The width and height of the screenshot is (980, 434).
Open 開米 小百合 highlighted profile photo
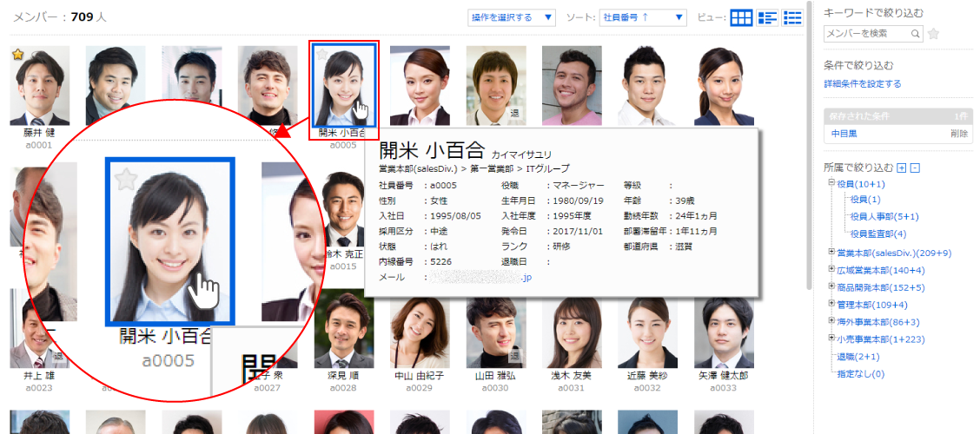coord(344,84)
